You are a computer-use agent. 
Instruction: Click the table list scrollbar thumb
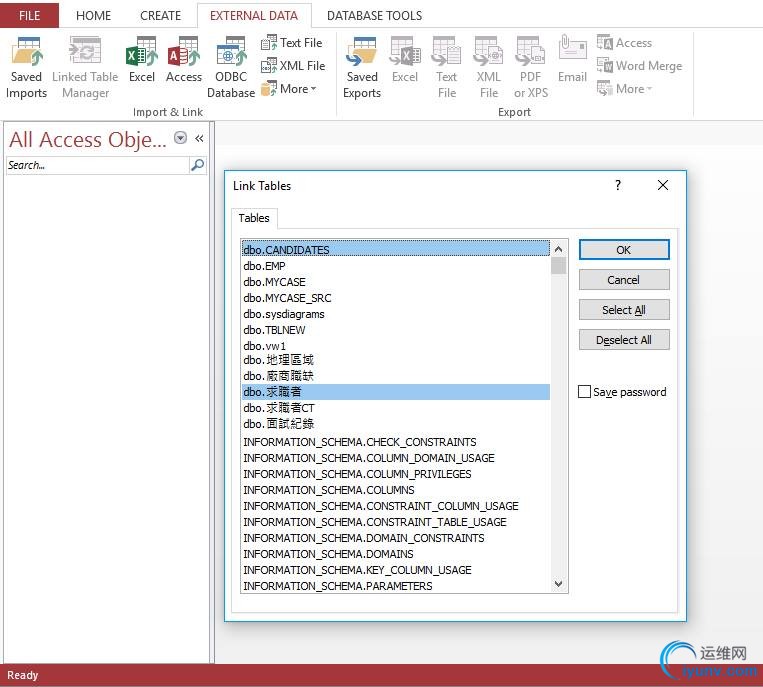559,266
